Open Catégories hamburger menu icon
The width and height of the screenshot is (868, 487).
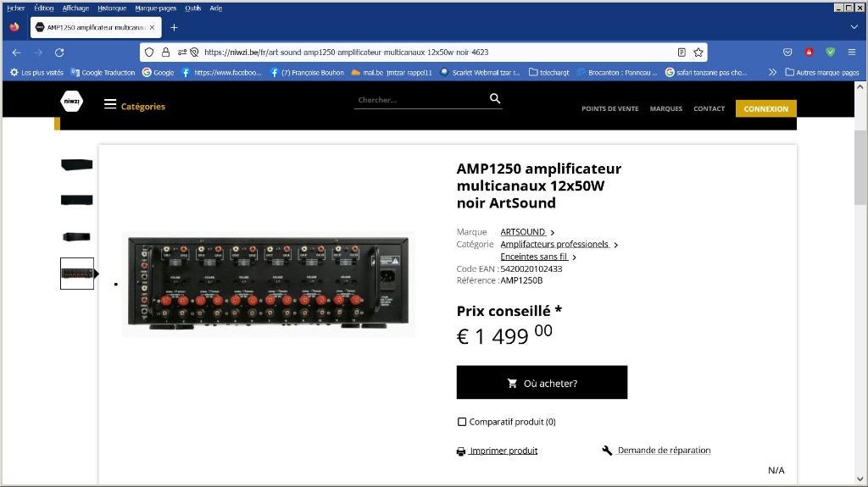point(110,104)
